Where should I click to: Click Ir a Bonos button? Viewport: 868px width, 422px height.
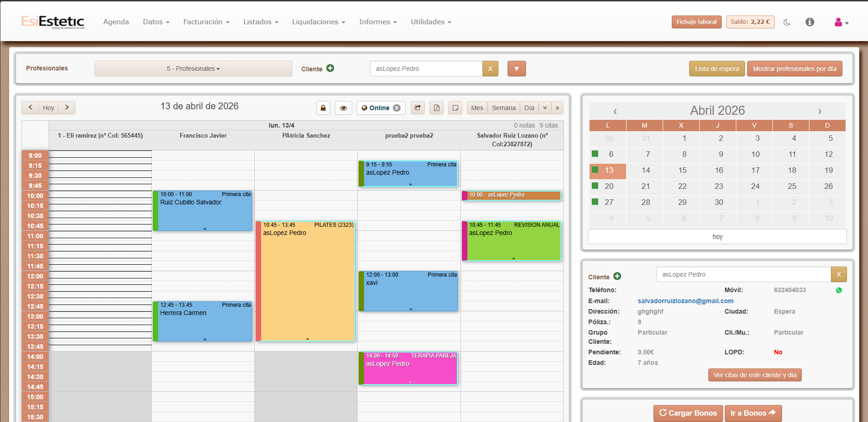coord(753,413)
